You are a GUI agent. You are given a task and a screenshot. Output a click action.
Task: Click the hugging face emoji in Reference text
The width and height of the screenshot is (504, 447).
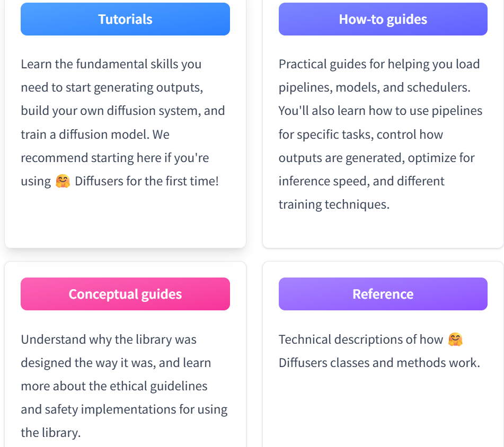(x=455, y=339)
